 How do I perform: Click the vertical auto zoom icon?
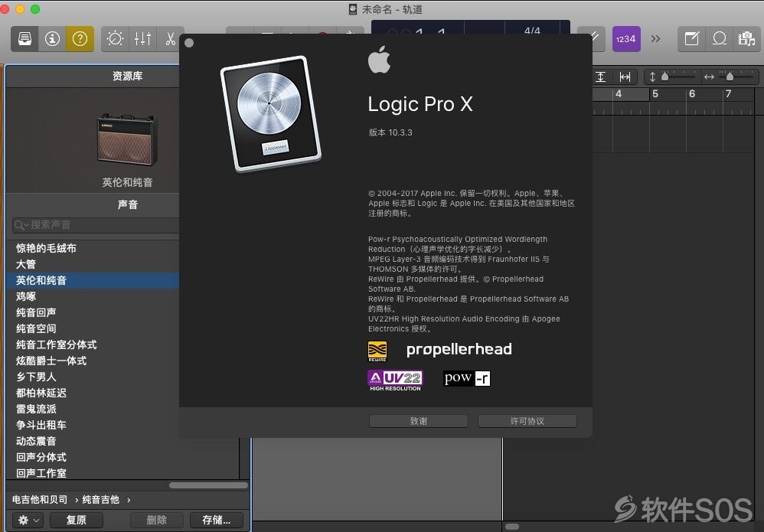point(601,77)
